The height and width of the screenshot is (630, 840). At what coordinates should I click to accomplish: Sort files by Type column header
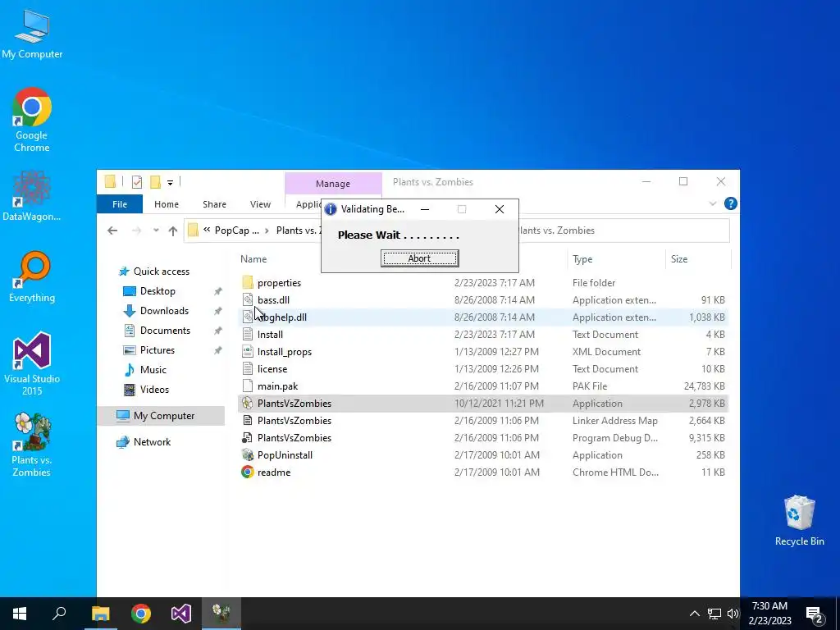coord(582,259)
